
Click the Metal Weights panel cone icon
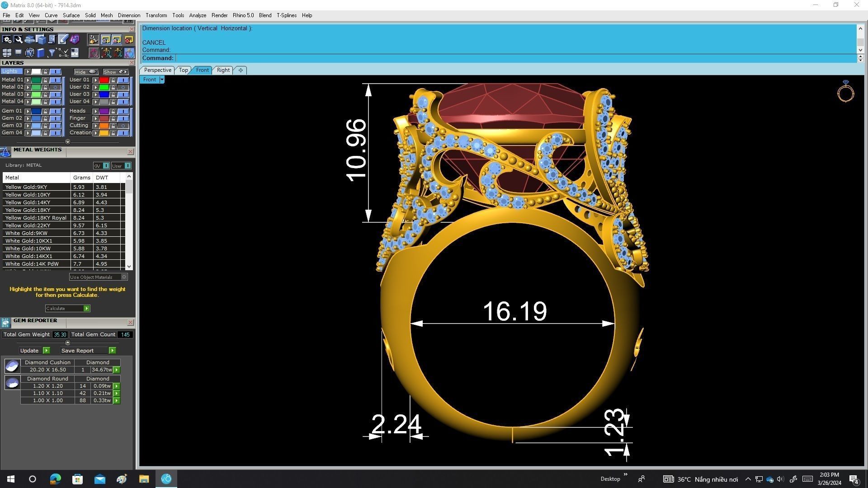(x=5, y=151)
